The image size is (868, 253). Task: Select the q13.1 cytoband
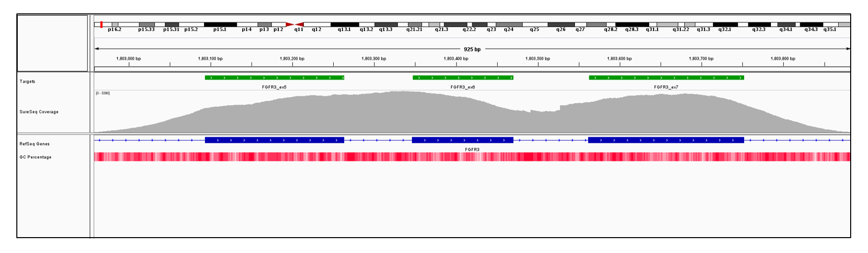pyautogui.click(x=345, y=24)
